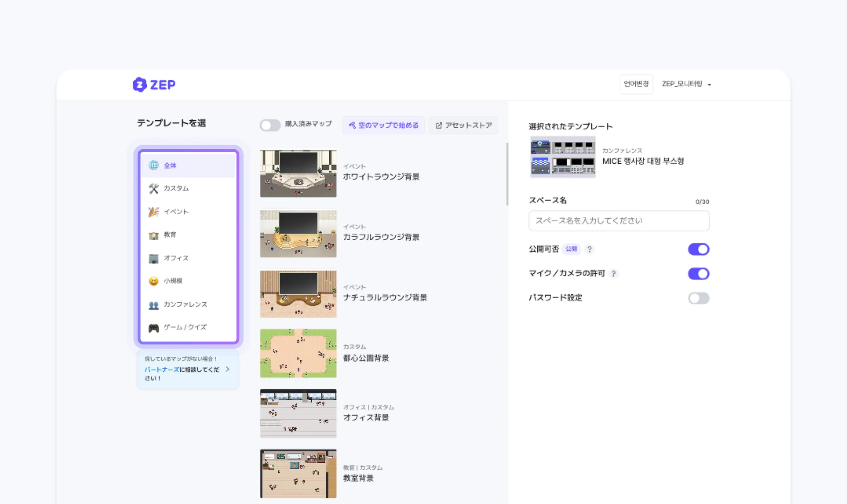The height and width of the screenshot is (504, 847).
Task: Expand the パートナーズ consultation chevron
Action: [227, 369]
